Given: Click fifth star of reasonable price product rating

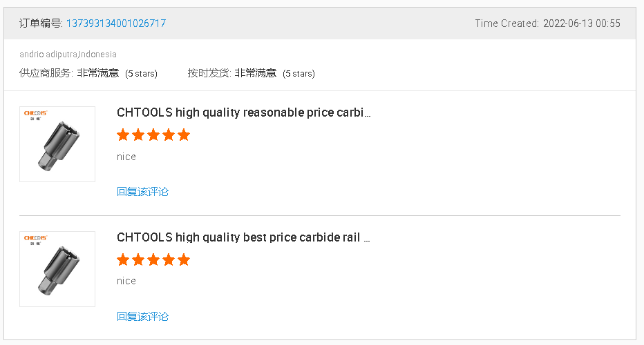Looking at the screenshot, I should (x=183, y=135).
